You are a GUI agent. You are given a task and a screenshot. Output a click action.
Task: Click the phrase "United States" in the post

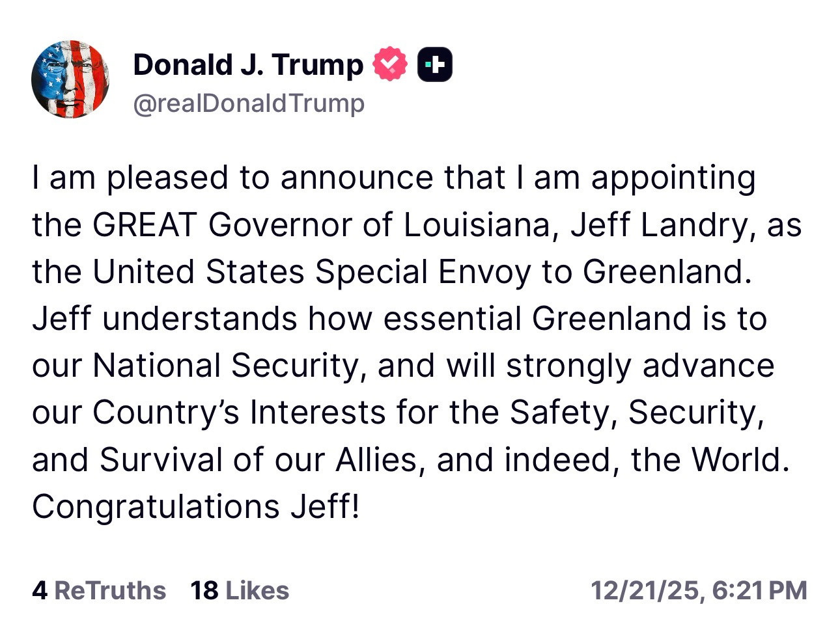click(x=199, y=272)
